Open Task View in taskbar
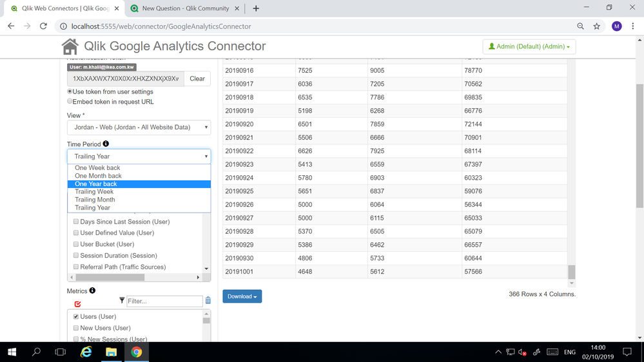This screenshot has height=362, width=644. pos(61,352)
